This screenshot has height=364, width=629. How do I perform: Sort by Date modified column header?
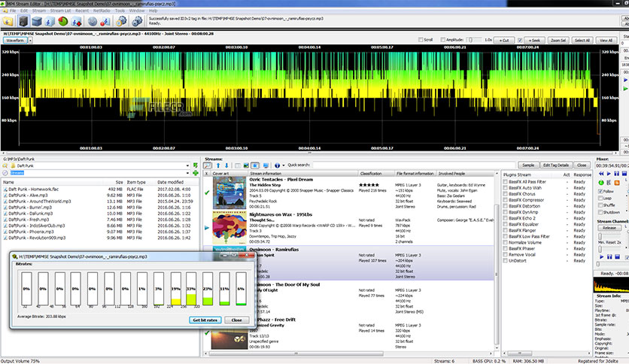pyautogui.click(x=177, y=182)
